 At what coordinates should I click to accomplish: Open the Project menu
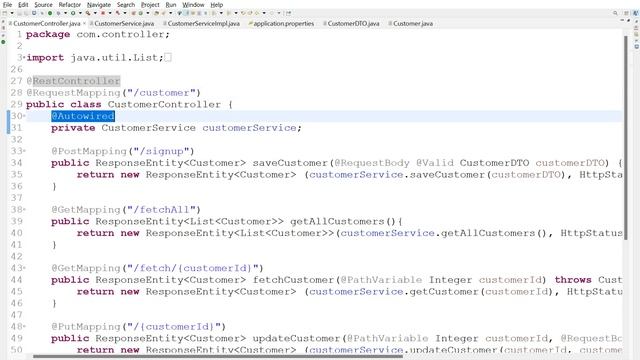pyautogui.click(x=150, y=5)
